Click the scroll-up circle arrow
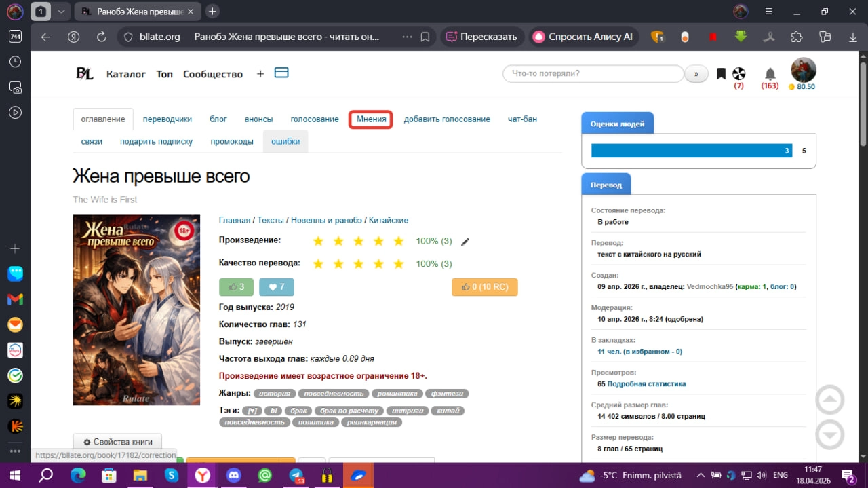The image size is (868, 488). tap(830, 400)
